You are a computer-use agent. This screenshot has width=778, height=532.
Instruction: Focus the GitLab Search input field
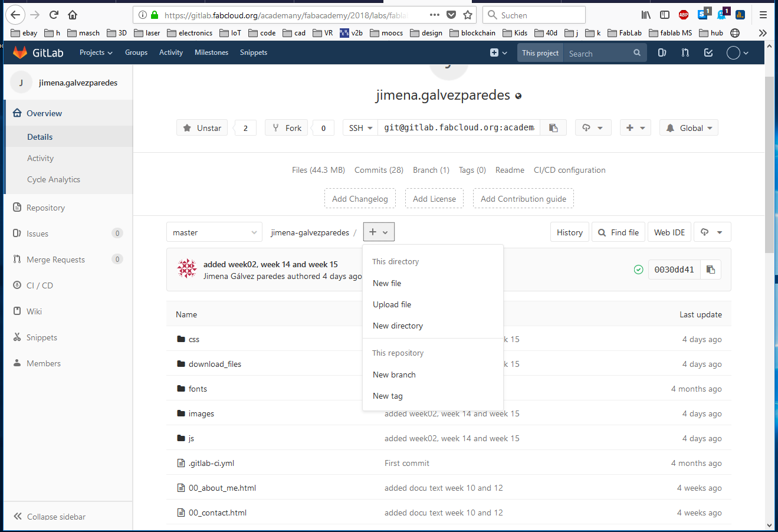(x=599, y=52)
